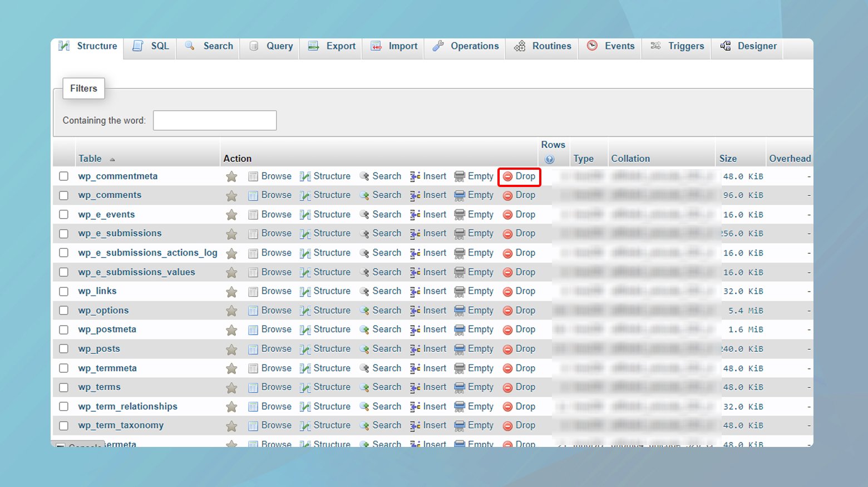The width and height of the screenshot is (868, 487).
Task: Click the Search icon for wp_links row
Action: tap(364, 291)
